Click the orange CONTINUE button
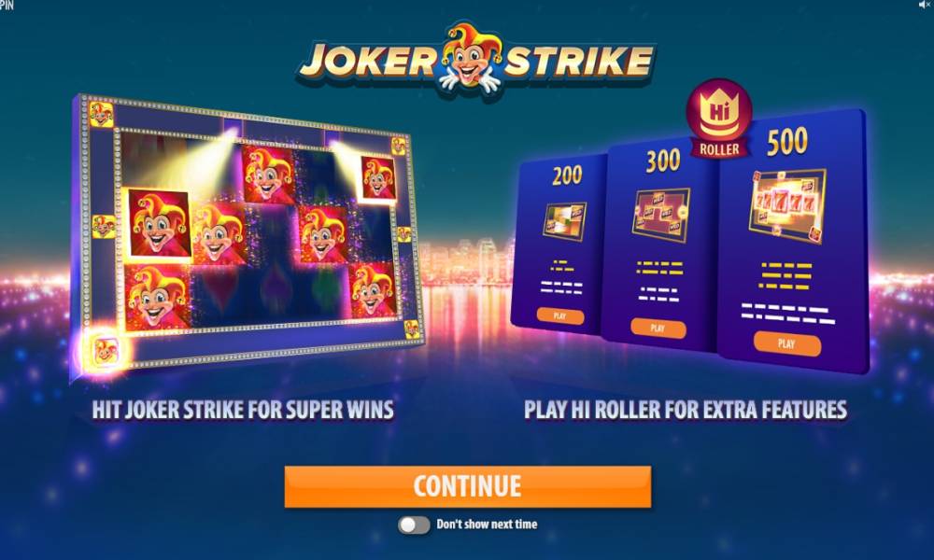 [x=468, y=486]
